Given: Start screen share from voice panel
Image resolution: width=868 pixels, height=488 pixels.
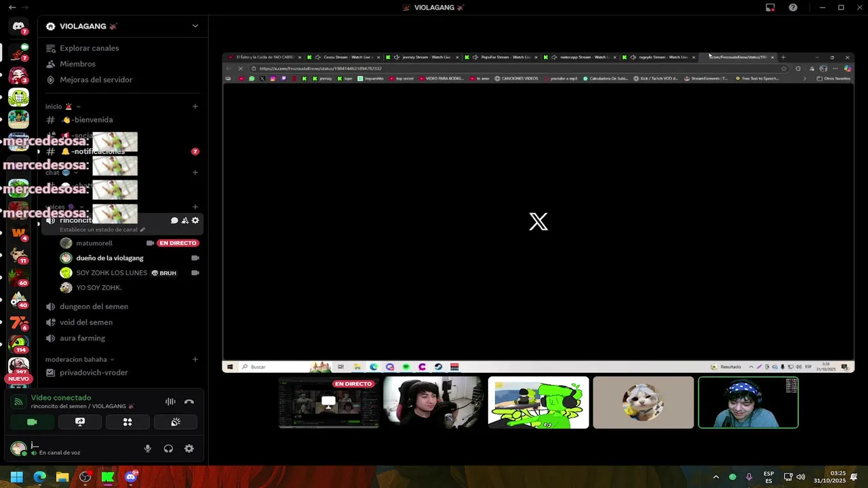Looking at the screenshot, I should pos(80,422).
